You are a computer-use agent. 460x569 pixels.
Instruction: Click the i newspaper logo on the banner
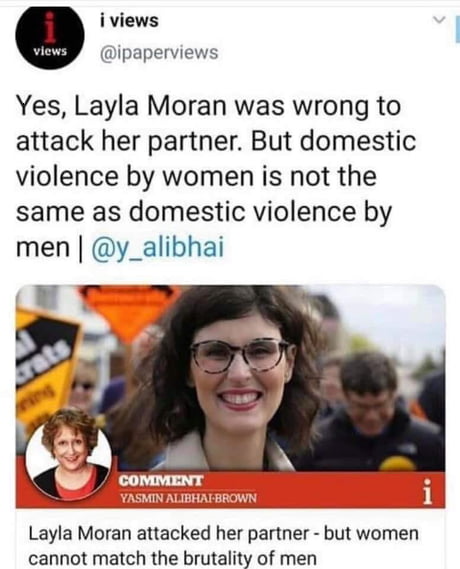pos(428,492)
